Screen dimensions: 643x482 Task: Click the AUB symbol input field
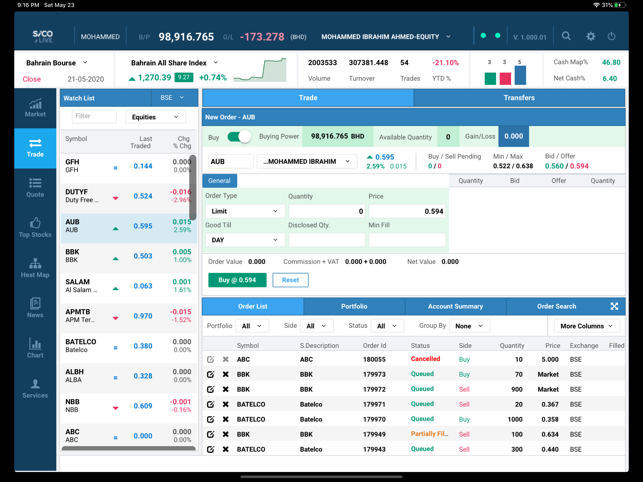pyautogui.click(x=230, y=161)
